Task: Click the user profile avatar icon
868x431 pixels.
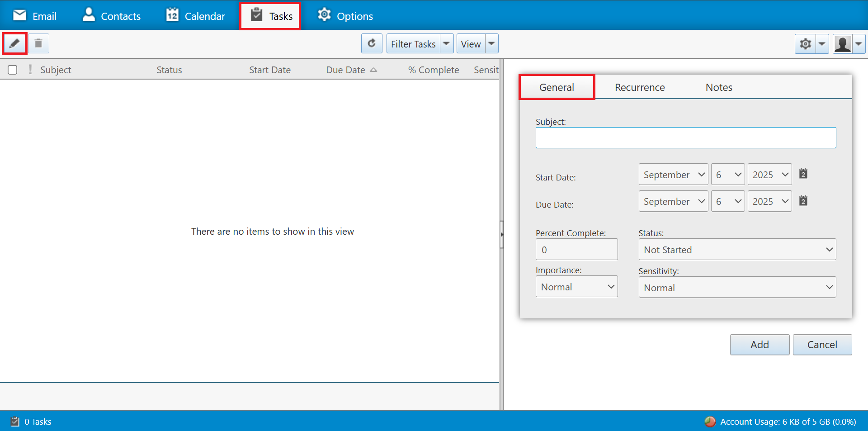Action: tap(843, 44)
